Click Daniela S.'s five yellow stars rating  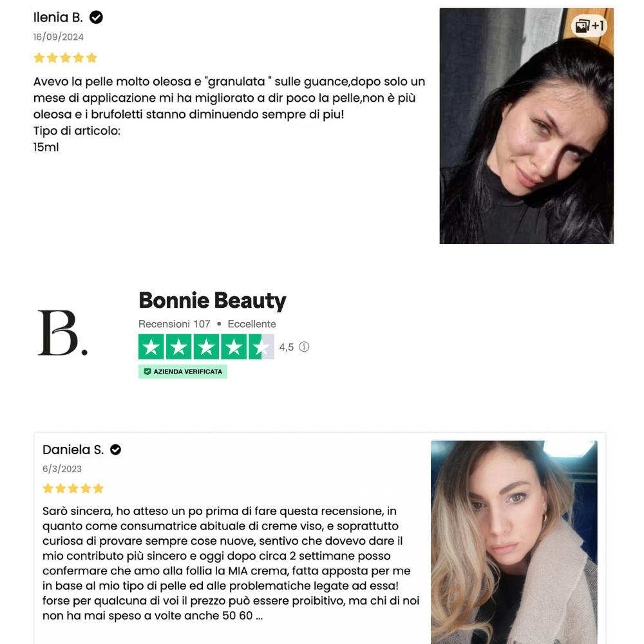pyautogui.click(x=73, y=488)
